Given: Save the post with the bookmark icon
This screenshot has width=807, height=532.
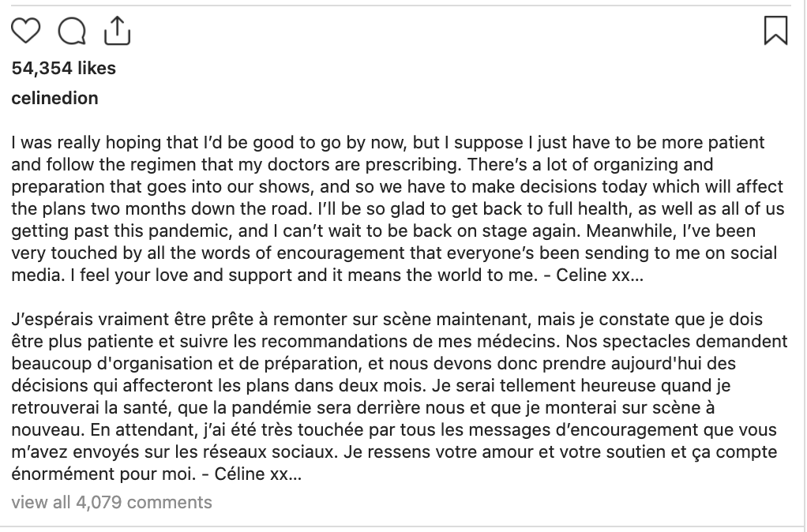Looking at the screenshot, I should tap(776, 30).
